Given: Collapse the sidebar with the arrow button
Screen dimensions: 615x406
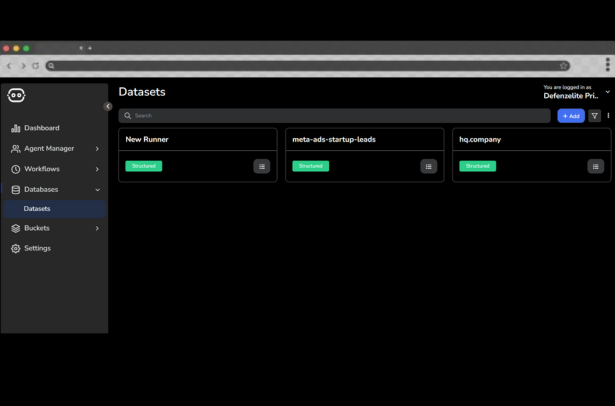Looking at the screenshot, I should (x=108, y=106).
